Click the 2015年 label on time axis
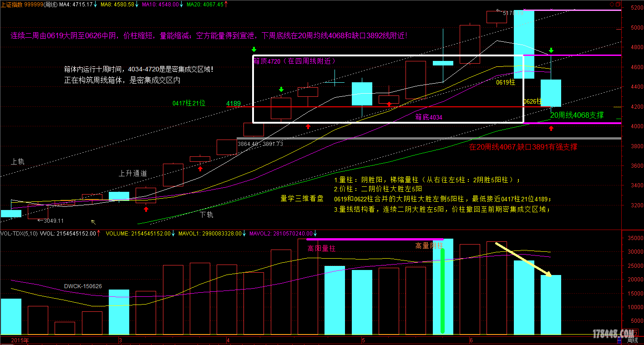This screenshot has width=644, height=345. [x=19, y=340]
